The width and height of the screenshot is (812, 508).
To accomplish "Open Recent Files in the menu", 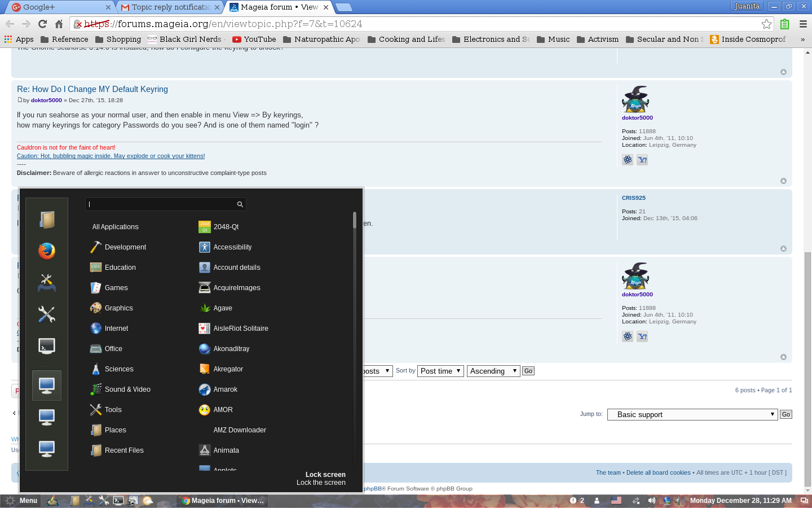I will coord(117,450).
